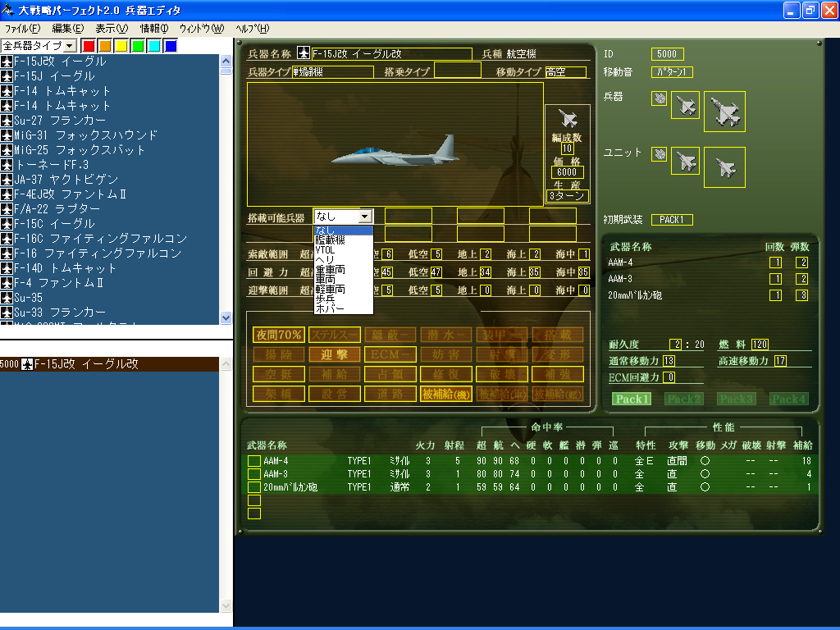Image resolution: width=840 pixels, height=630 pixels.
Task: Click the icon beside the 兵器名称 field
Action: (303, 54)
